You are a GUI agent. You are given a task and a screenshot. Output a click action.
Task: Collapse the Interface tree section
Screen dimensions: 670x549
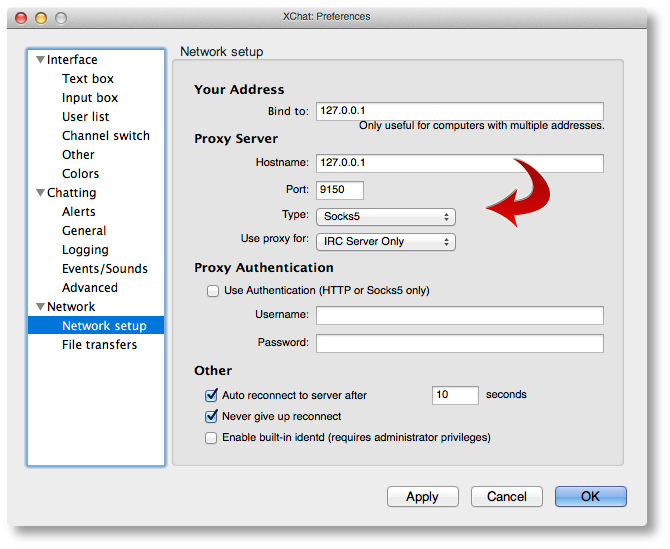(40, 60)
